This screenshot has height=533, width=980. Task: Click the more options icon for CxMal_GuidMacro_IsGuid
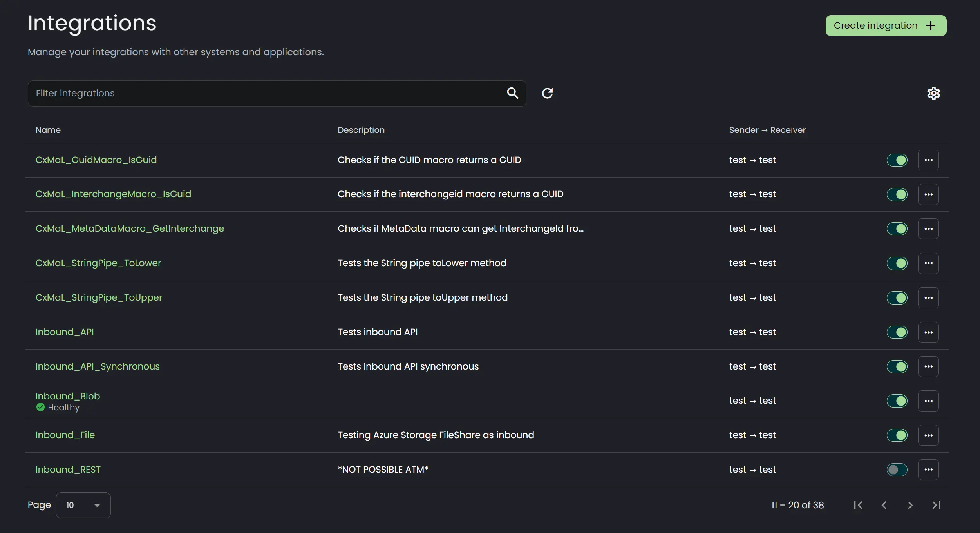(929, 160)
